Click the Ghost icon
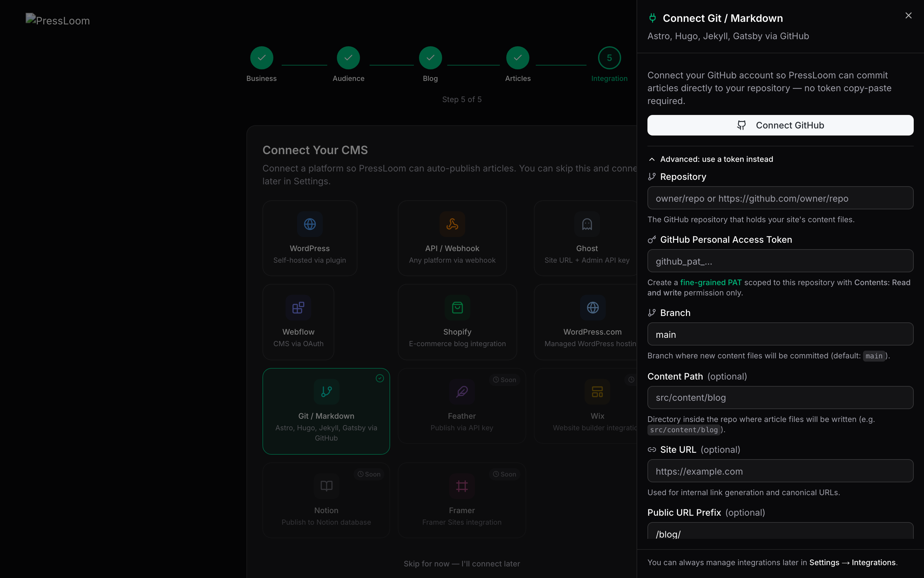 tap(587, 224)
